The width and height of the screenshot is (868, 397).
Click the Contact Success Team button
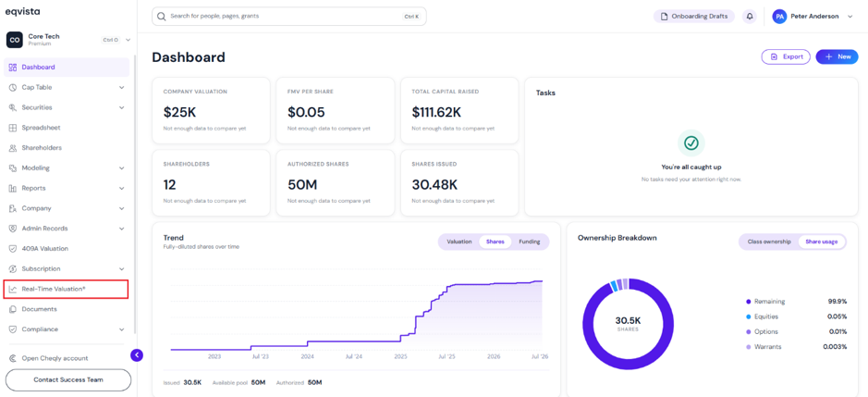coord(68,380)
